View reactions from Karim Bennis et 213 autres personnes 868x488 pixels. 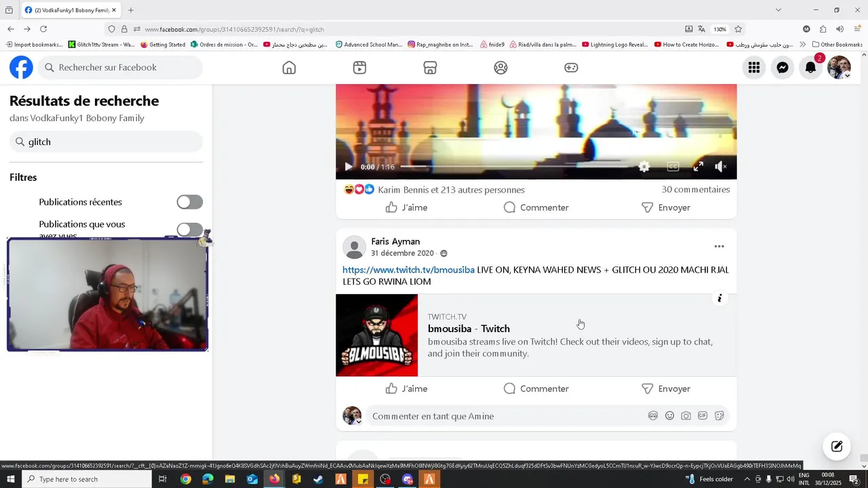click(451, 190)
